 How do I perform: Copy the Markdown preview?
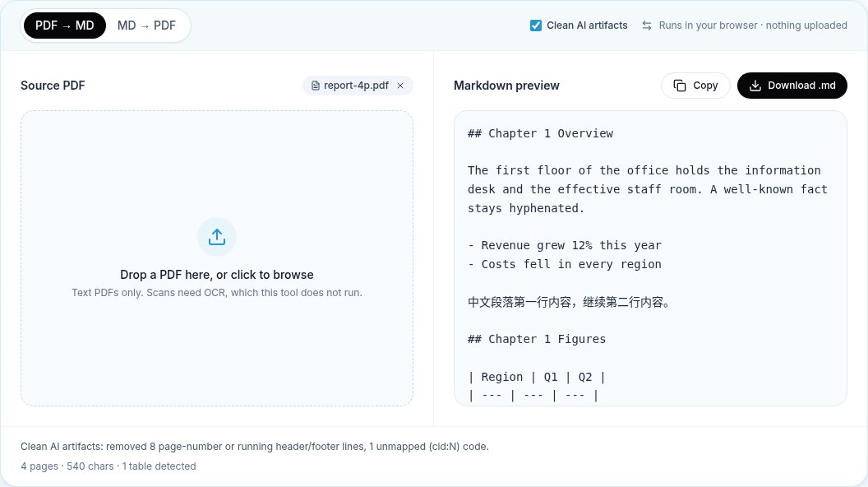coord(695,86)
